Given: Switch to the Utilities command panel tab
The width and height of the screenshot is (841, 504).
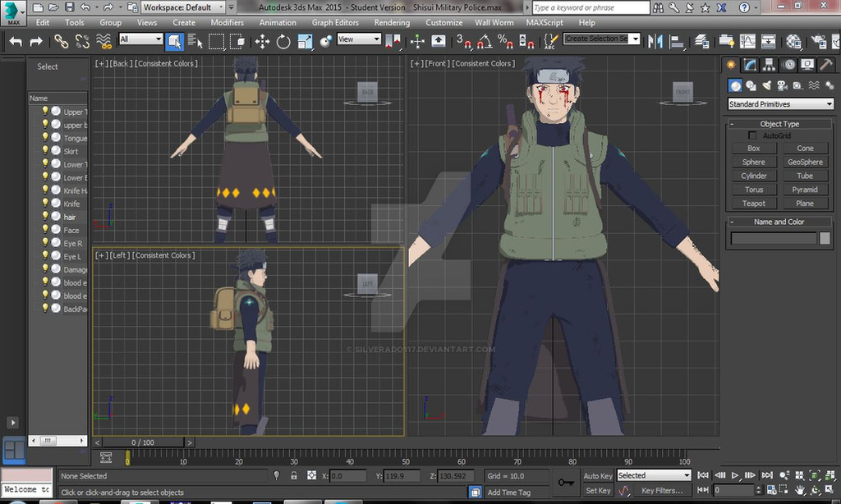Looking at the screenshot, I should 826,65.
